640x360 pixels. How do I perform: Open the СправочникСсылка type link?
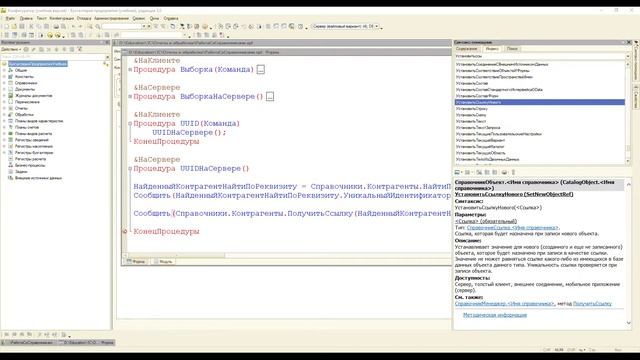(513, 228)
